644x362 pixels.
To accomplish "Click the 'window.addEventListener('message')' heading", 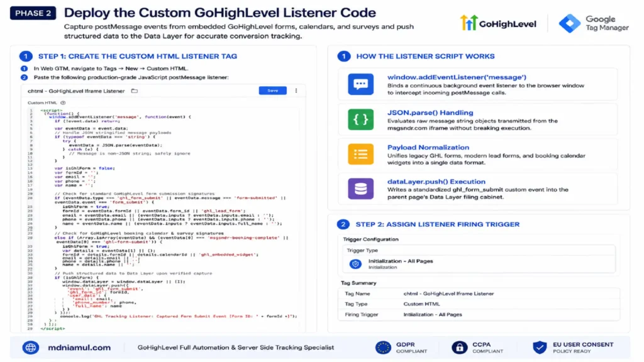I will (457, 77).
